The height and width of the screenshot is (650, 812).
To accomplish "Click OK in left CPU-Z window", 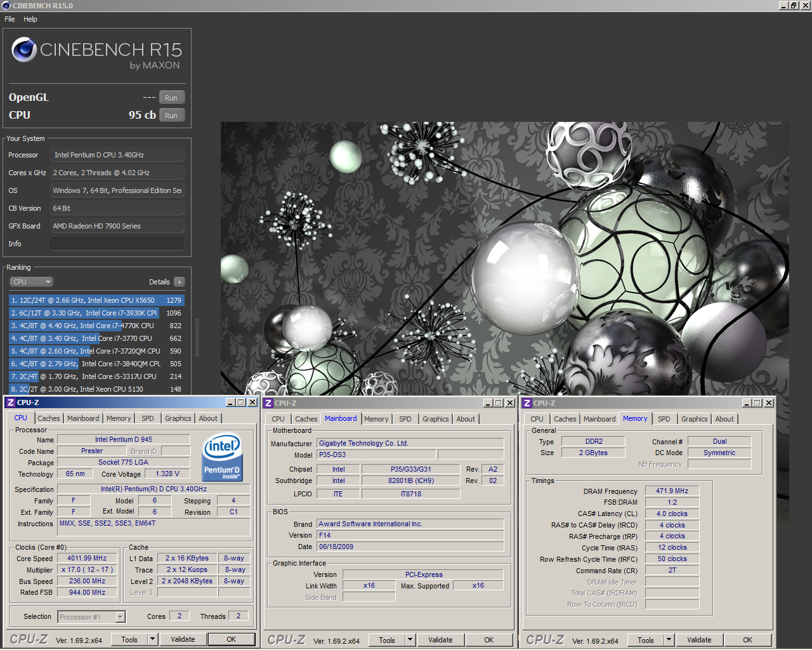I will [x=232, y=640].
